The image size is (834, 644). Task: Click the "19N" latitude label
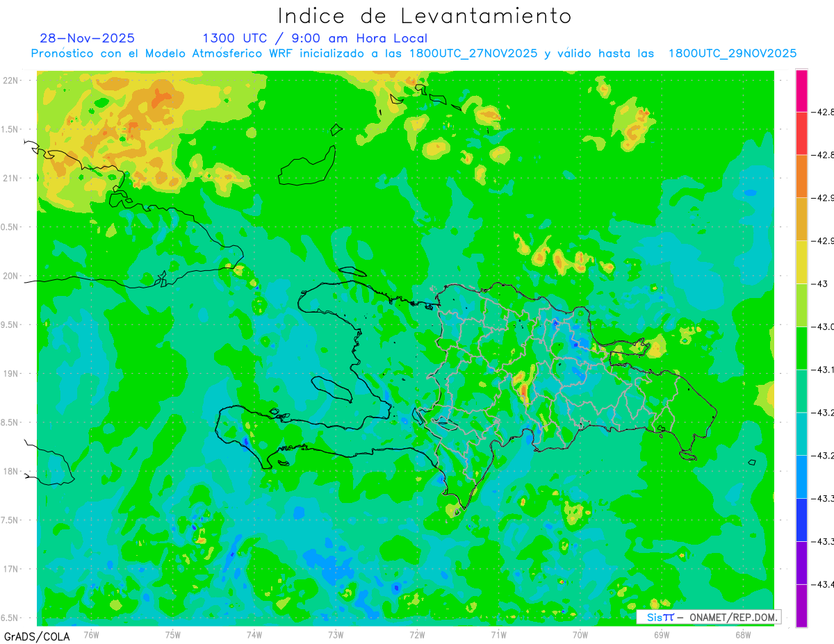click(x=12, y=374)
